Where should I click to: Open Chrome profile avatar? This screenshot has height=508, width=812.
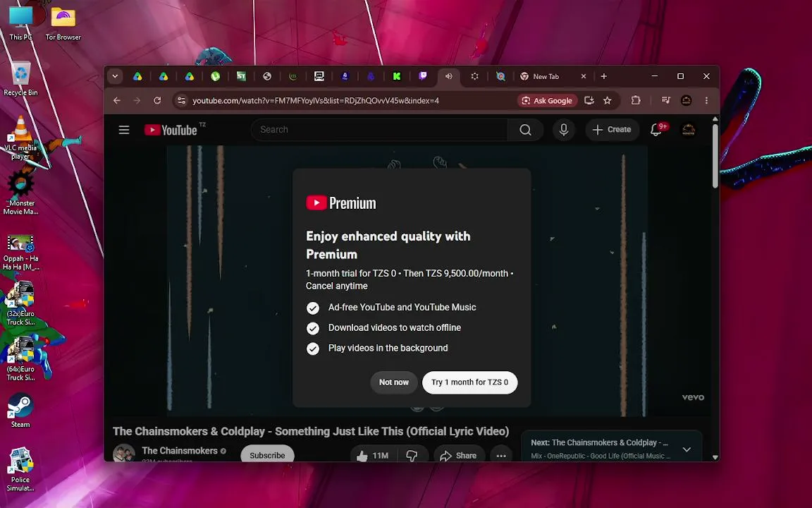686,101
